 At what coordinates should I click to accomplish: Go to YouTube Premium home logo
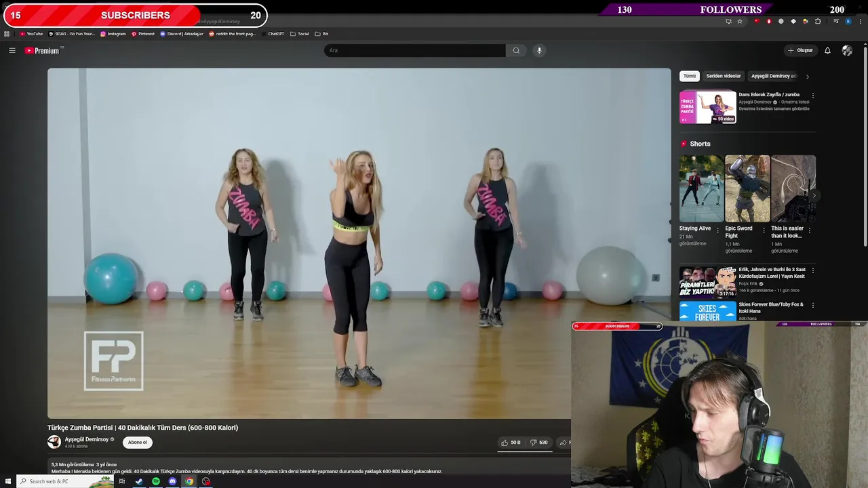tap(42, 51)
